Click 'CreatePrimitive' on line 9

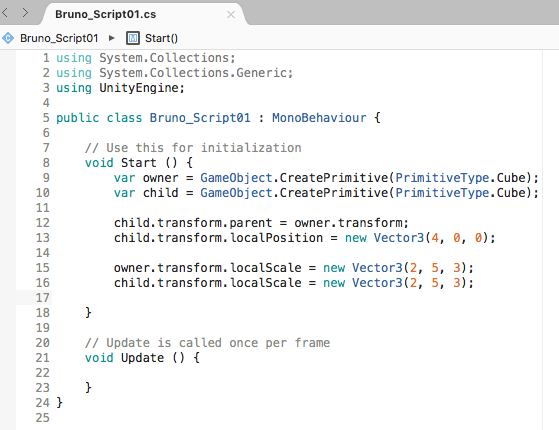tap(334, 178)
